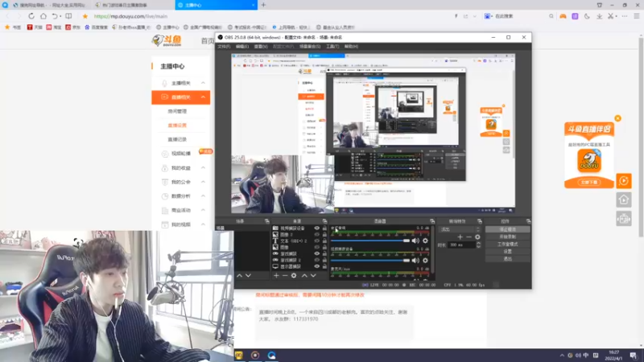The image size is (644, 362).
Task: Expand the 数据分析 sidebar section
Action: (203, 195)
